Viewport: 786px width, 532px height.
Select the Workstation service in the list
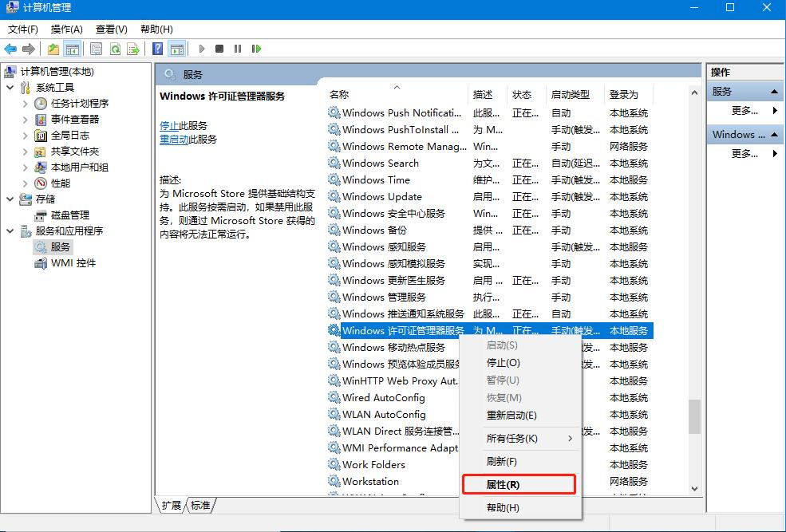click(x=371, y=481)
